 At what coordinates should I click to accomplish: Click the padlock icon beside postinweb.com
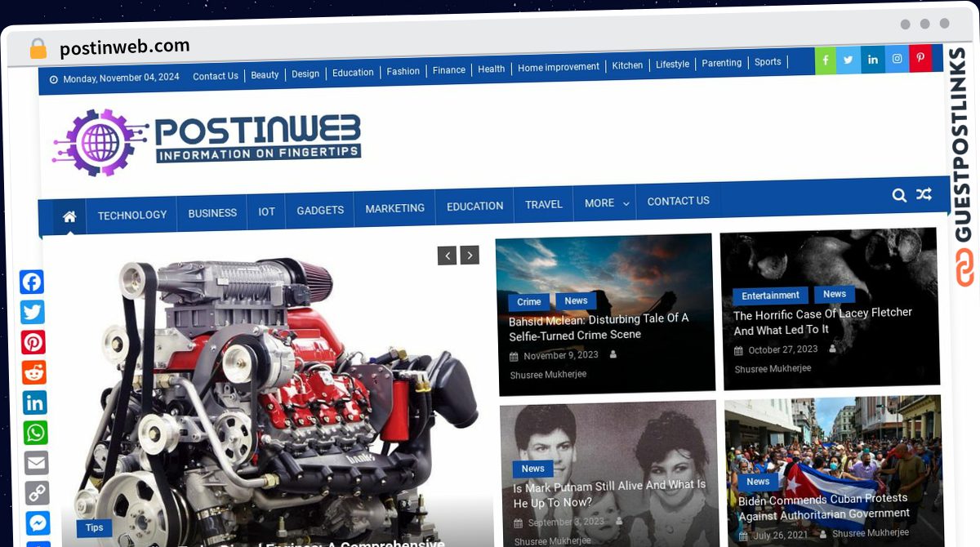point(38,49)
